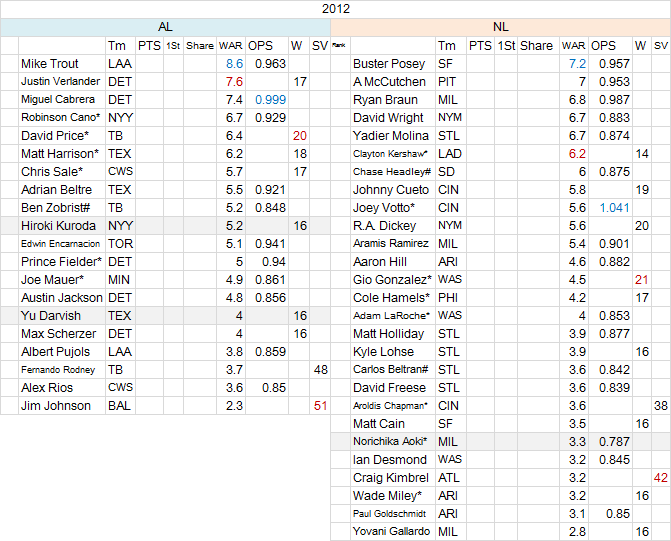Select the Yu Darvish name cell

(x=62, y=315)
